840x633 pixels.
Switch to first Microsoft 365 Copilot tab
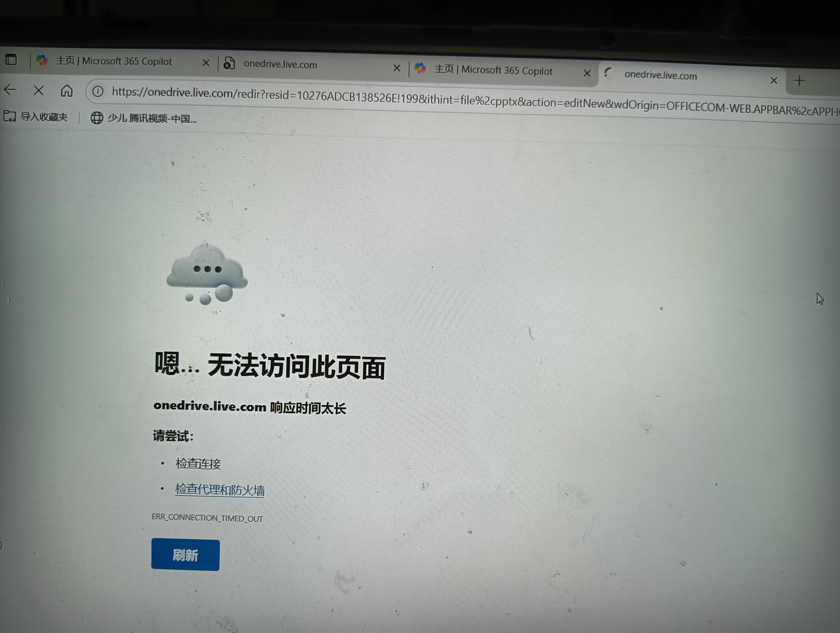click(x=114, y=61)
